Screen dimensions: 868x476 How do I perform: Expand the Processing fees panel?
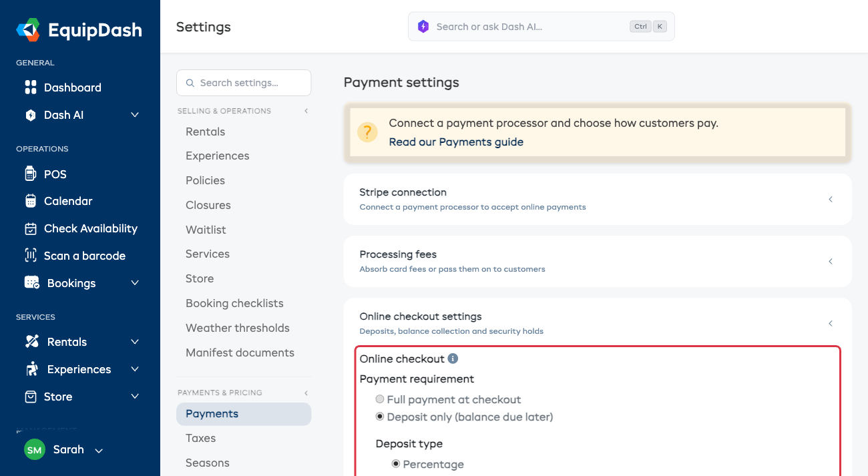pyautogui.click(x=831, y=261)
